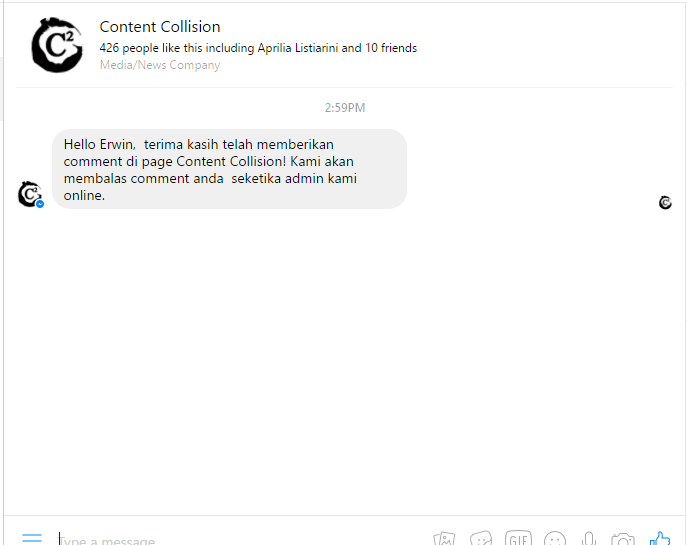Click the 'Type a message' input field
Screen dimensions: 687x545
click(x=241, y=540)
